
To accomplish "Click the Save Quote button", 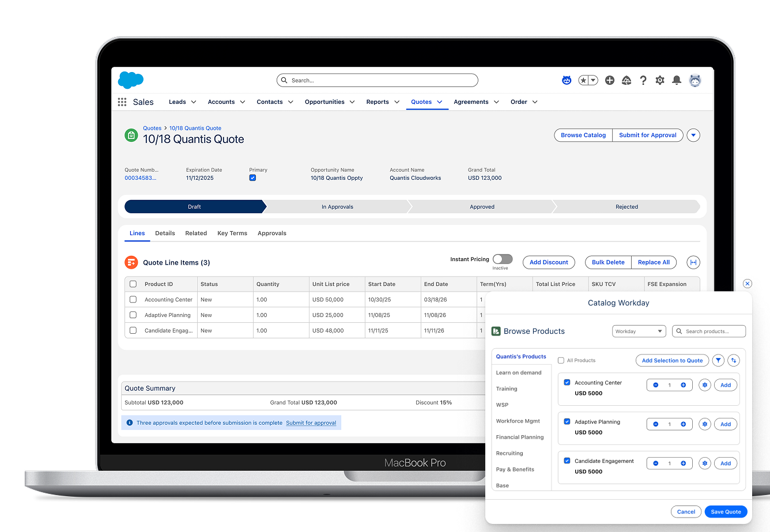I will click(726, 512).
